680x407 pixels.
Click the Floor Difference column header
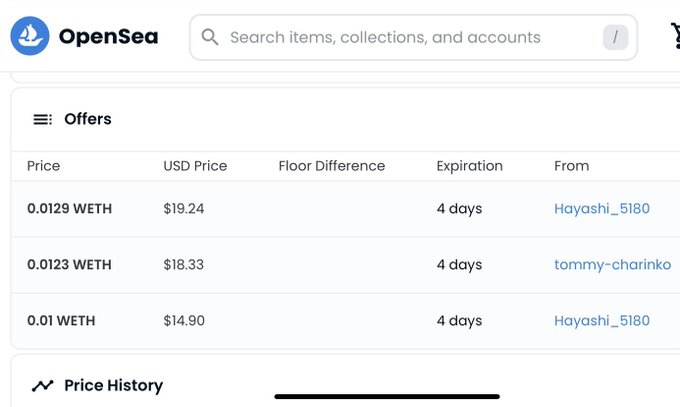(x=331, y=166)
